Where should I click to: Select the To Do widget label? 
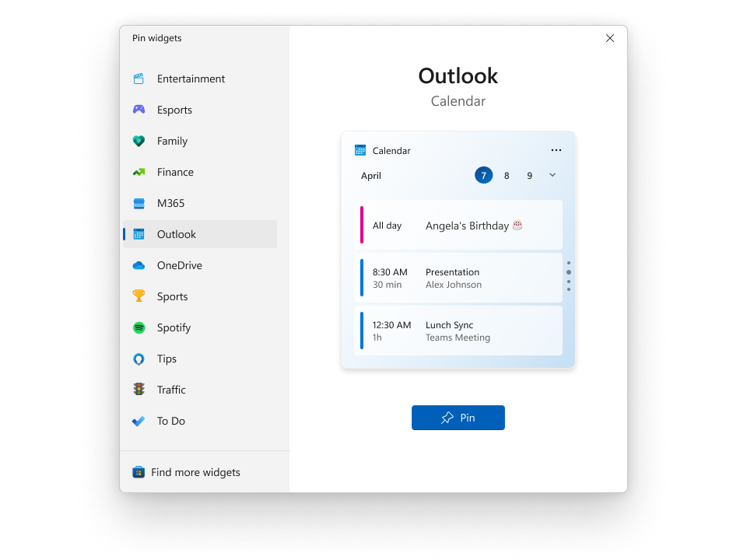pyautogui.click(x=171, y=421)
